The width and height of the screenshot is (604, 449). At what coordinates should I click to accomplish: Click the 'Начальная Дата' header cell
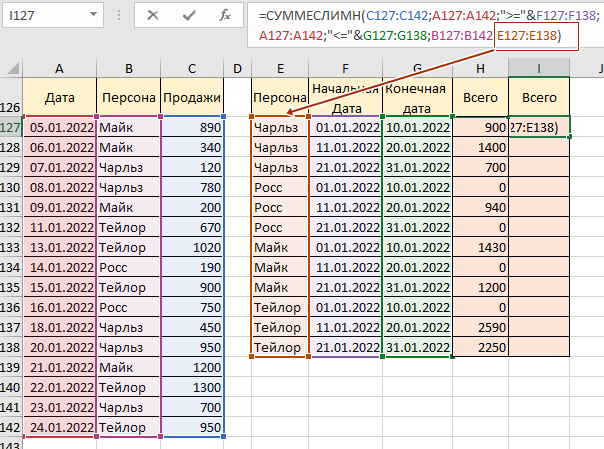click(x=346, y=97)
